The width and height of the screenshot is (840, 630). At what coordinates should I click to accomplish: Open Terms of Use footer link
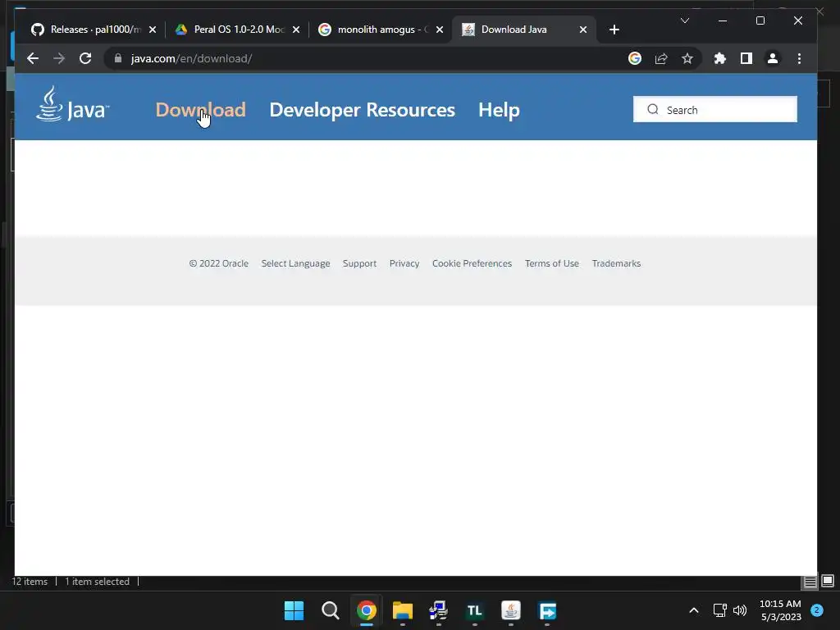coord(552,263)
